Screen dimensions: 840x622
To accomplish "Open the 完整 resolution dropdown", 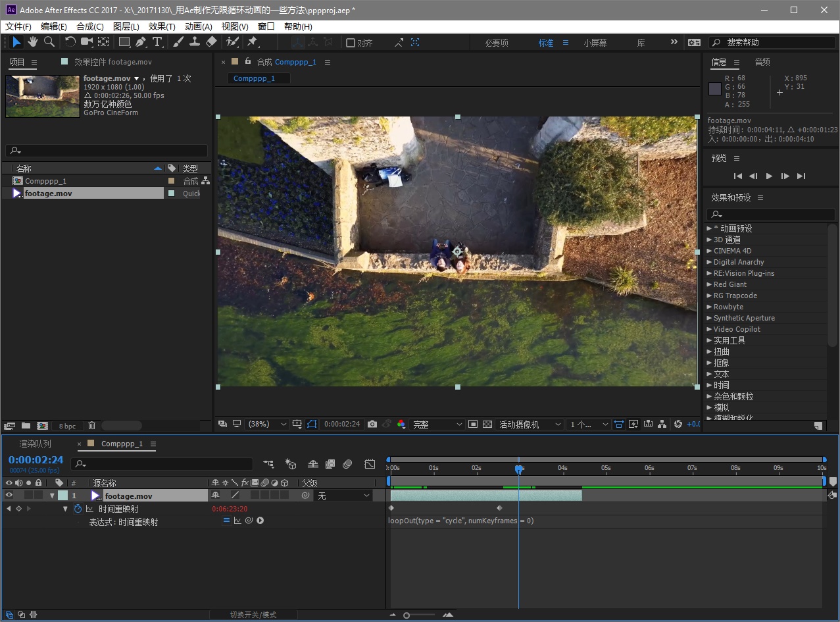I will pyautogui.click(x=437, y=425).
